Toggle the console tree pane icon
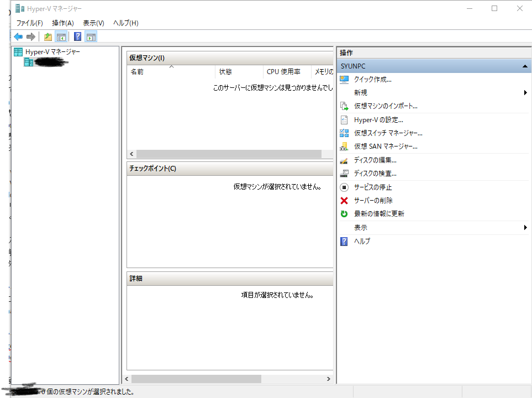The image size is (532, 398). [61, 36]
